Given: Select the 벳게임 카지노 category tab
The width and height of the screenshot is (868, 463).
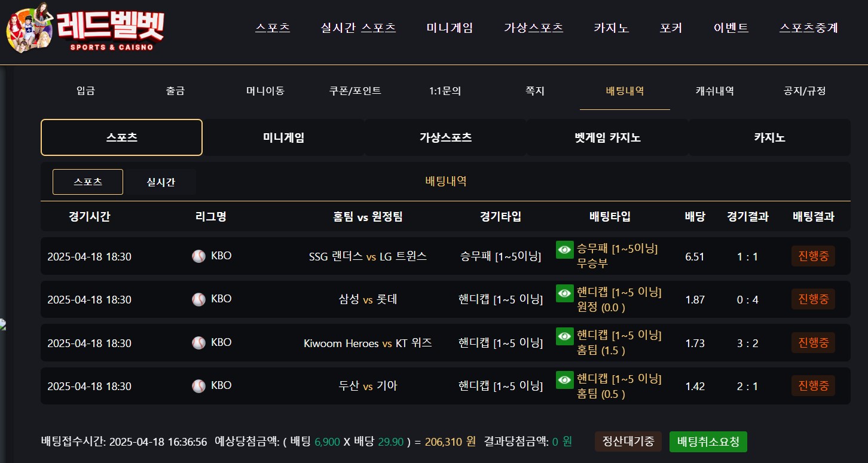Looking at the screenshot, I should pos(607,137).
